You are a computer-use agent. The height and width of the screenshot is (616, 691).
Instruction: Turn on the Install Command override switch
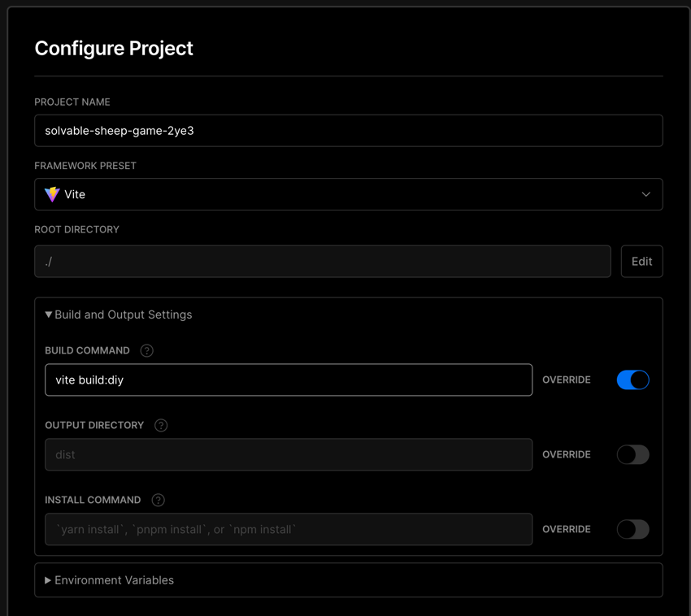(632, 530)
